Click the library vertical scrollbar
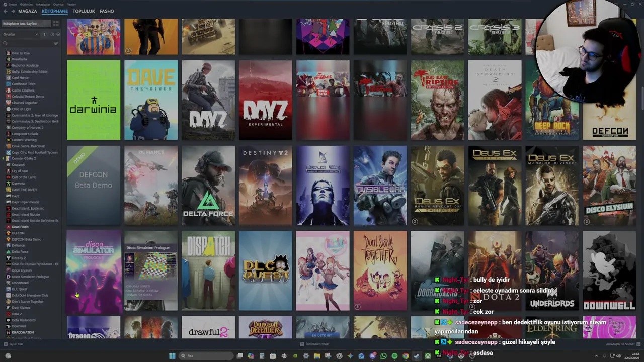This screenshot has width=644, height=362. coord(642,98)
